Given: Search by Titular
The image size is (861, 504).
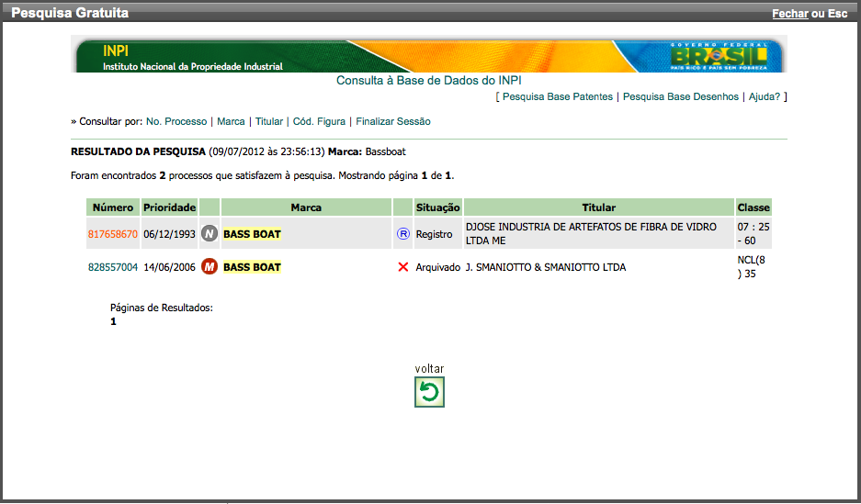Looking at the screenshot, I should pyautogui.click(x=269, y=121).
